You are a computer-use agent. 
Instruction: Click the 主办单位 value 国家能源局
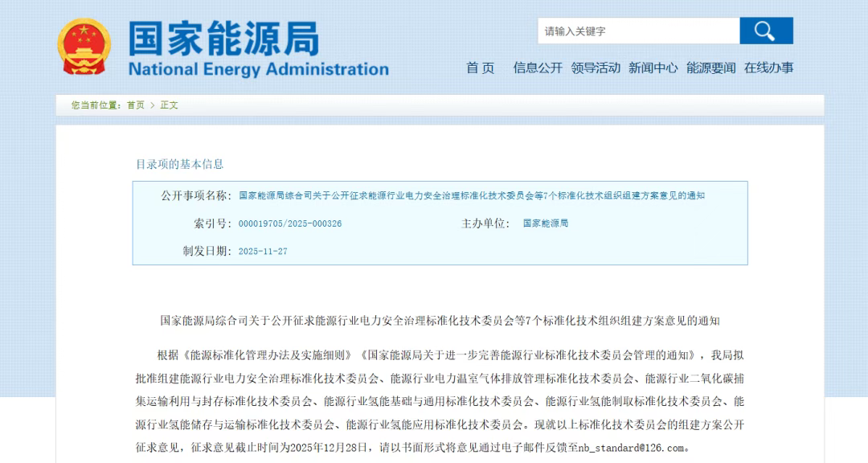click(546, 223)
